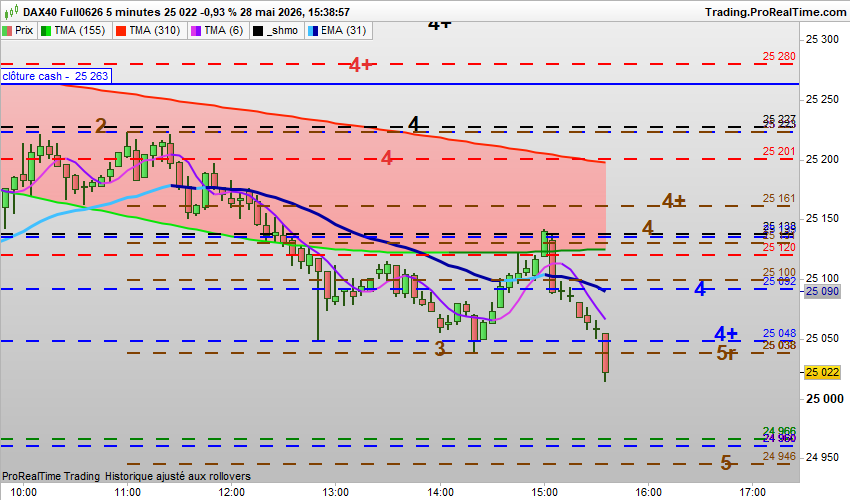
Task: Click the red 25 201 level label
Action: point(779,151)
